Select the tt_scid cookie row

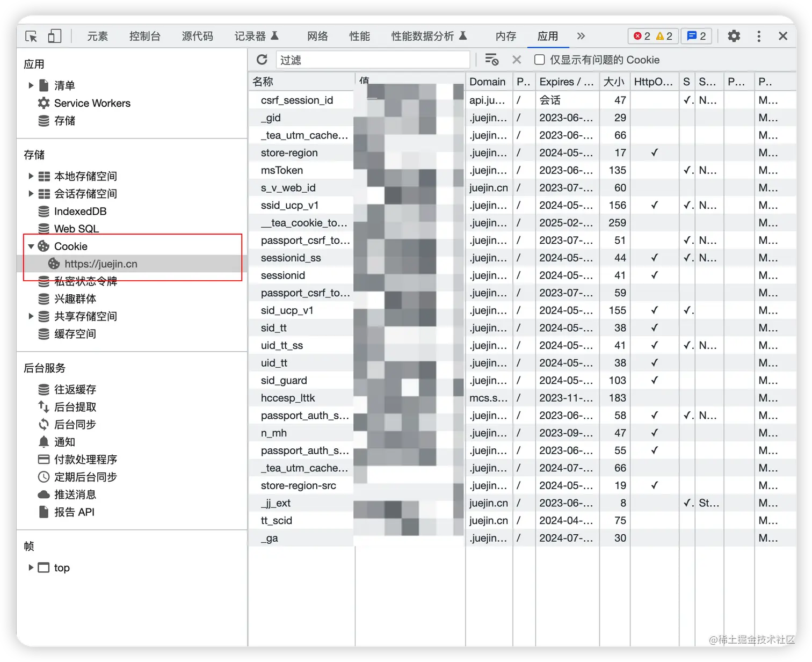pos(522,520)
